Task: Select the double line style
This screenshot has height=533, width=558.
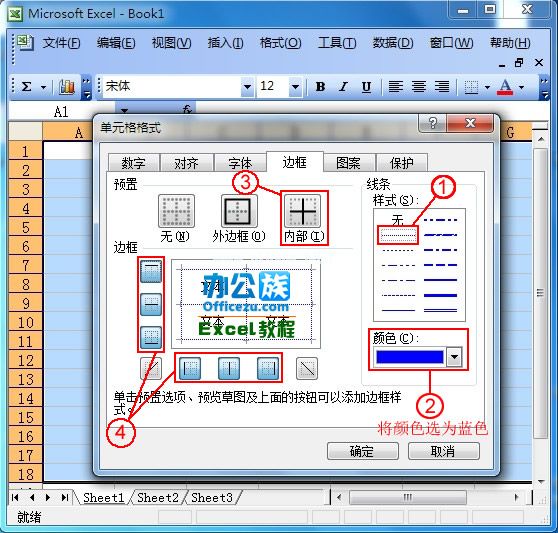Action: [440, 310]
